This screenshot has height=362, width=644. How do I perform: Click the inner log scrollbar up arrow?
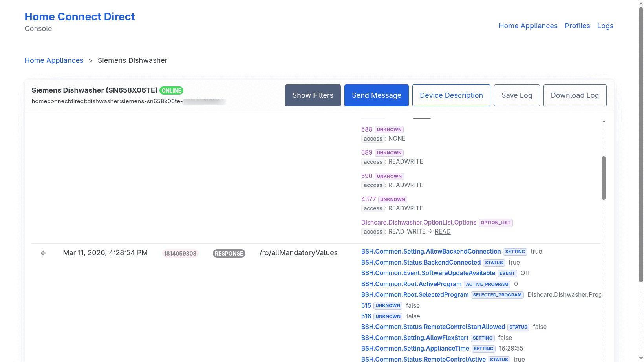click(604, 122)
